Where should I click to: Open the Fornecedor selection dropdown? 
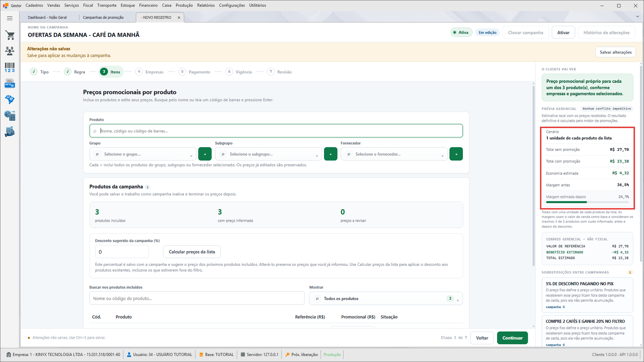(394, 154)
